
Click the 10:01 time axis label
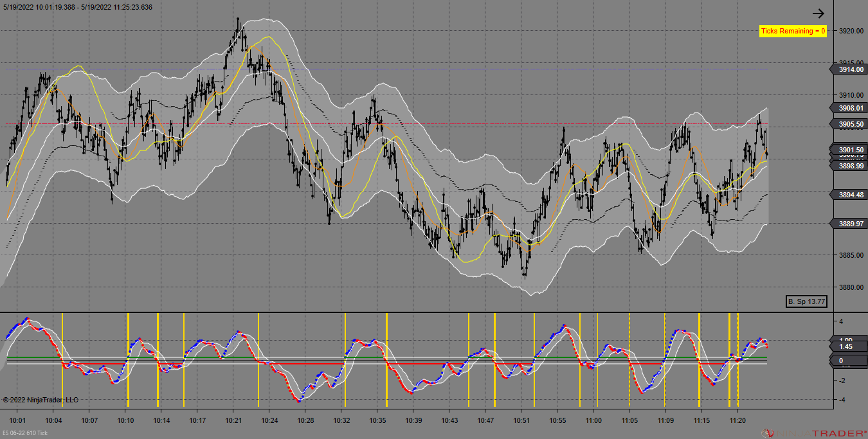coord(18,420)
